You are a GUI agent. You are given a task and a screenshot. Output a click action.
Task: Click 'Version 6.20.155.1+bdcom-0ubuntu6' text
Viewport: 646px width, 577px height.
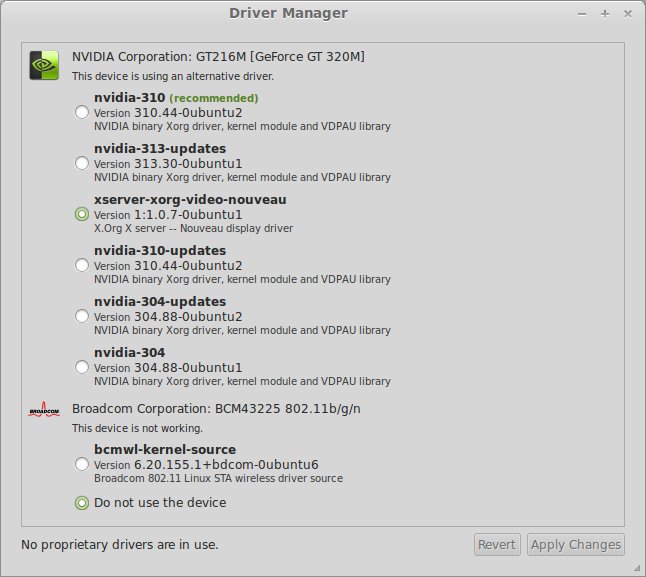(206, 465)
